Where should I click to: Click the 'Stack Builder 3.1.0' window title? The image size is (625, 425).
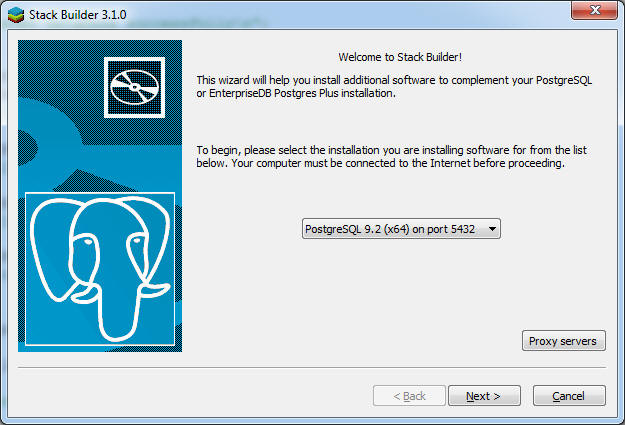78,15
